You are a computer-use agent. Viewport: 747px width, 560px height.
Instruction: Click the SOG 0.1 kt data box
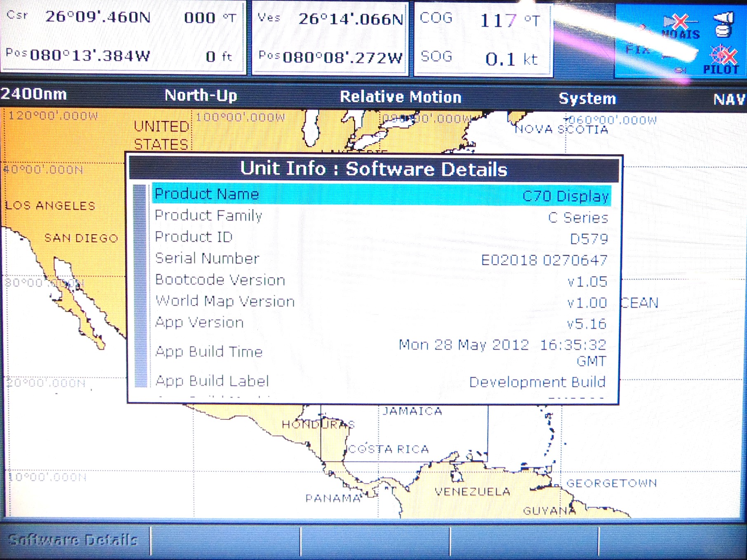click(483, 59)
